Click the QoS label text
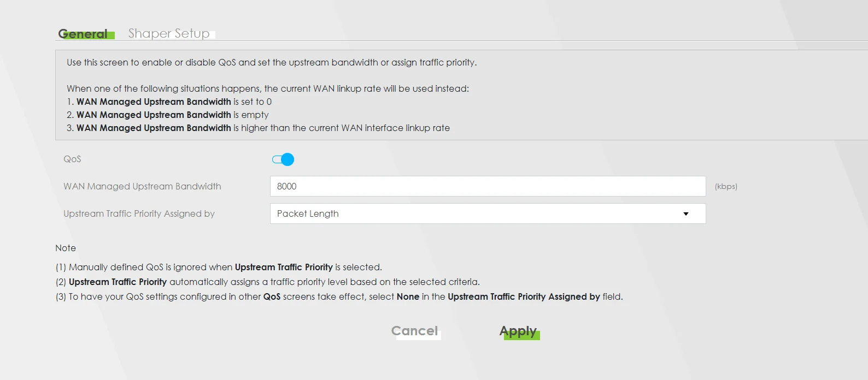 pyautogui.click(x=72, y=159)
